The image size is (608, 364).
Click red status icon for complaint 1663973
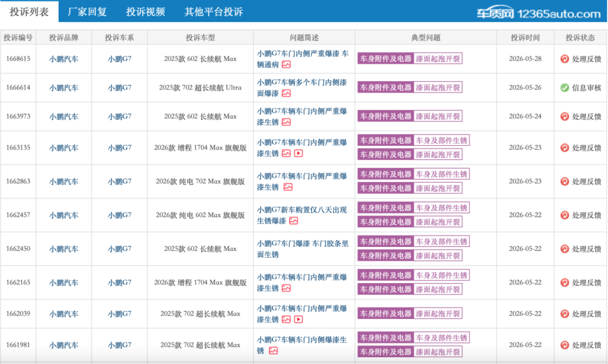coord(565,116)
